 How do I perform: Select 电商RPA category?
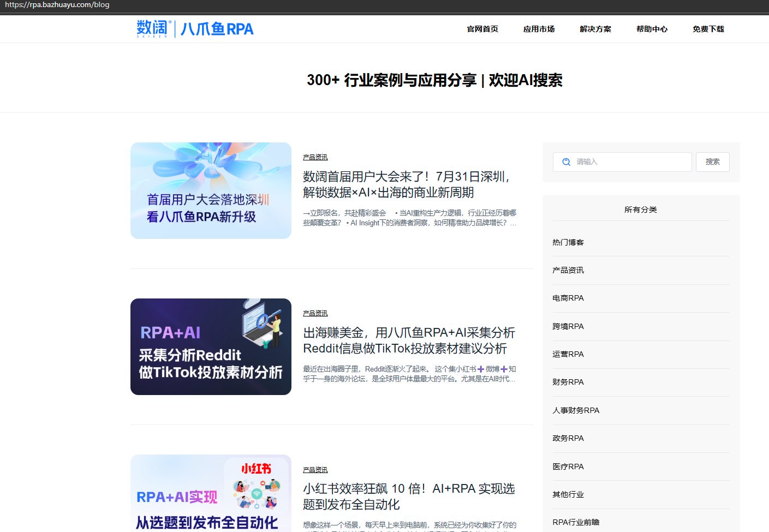[568, 298]
